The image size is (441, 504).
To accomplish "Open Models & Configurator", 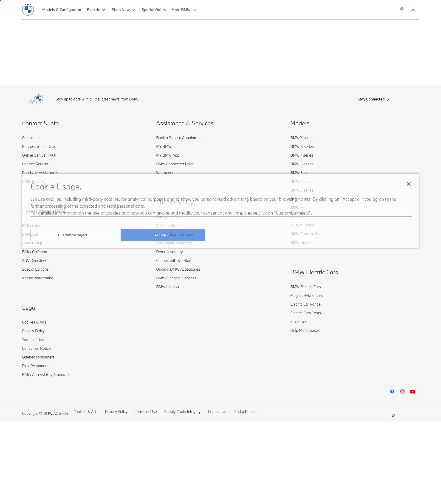I will coord(62,10).
